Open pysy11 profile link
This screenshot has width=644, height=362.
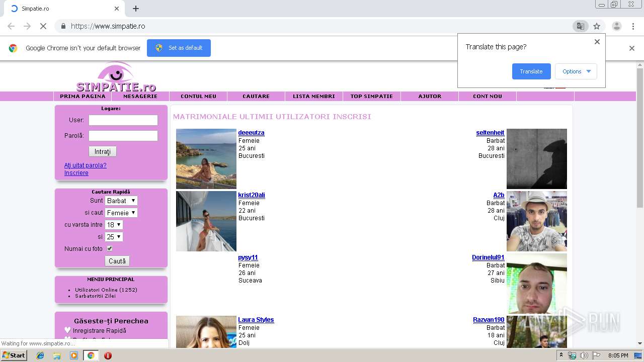(248, 257)
